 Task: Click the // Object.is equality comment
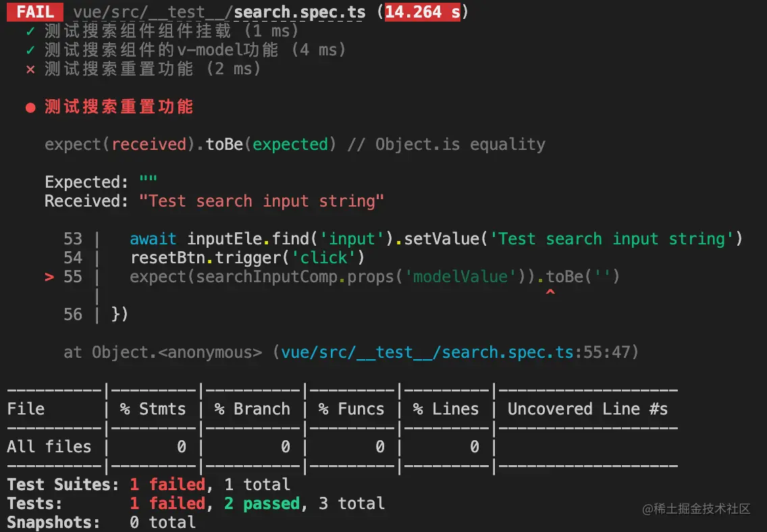click(446, 144)
